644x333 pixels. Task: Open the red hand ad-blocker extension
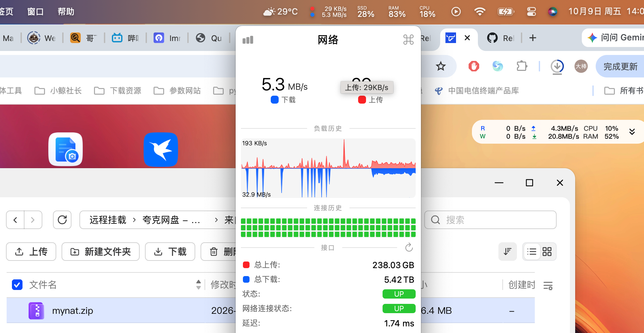pyautogui.click(x=474, y=66)
